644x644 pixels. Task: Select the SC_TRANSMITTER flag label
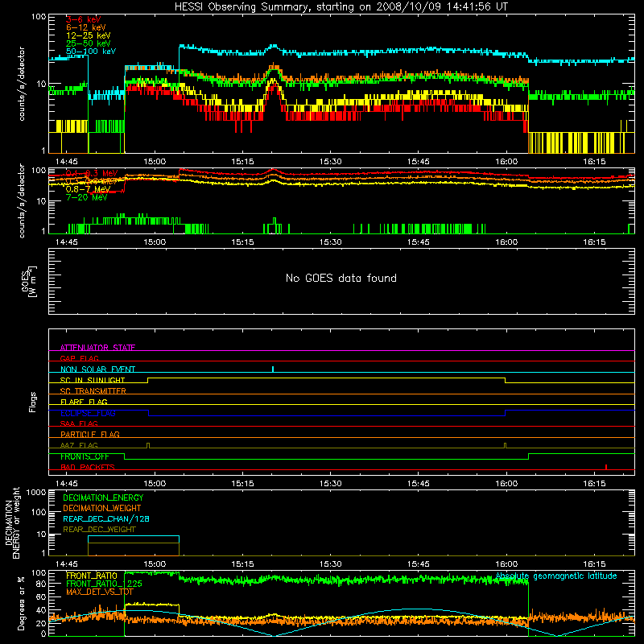[x=93, y=390]
